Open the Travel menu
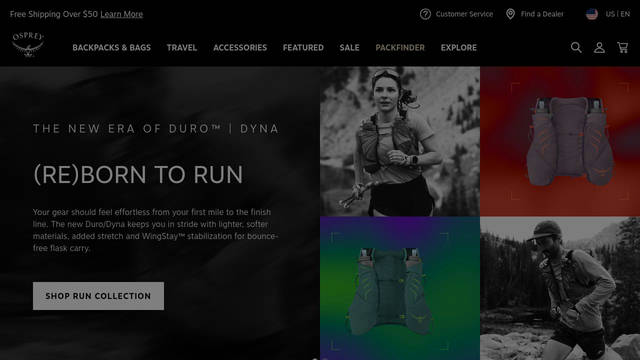 182,48
